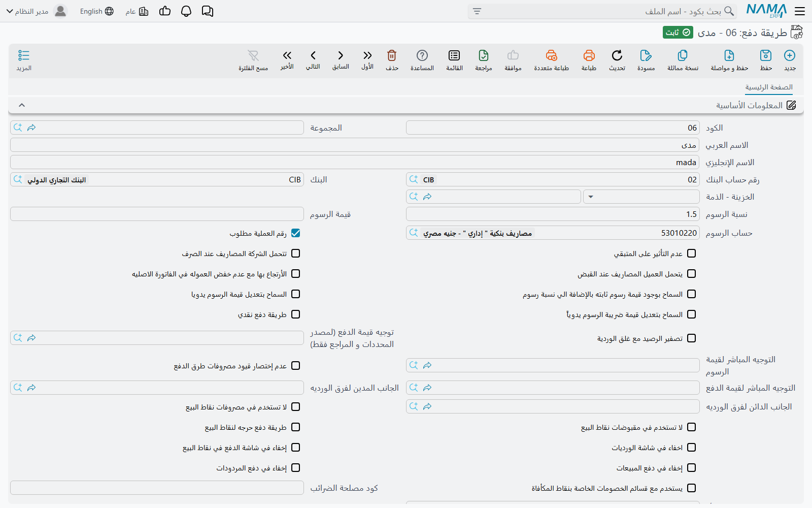This screenshot has height=508, width=812.
Task: Check اخفاء في شاشة الورديات checkbox
Action: (x=691, y=448)
